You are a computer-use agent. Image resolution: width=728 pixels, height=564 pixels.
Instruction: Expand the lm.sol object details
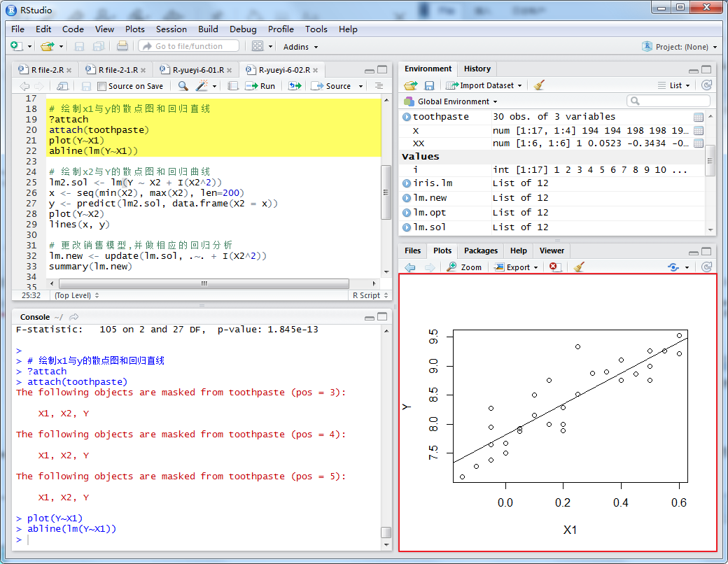(407, 227)
